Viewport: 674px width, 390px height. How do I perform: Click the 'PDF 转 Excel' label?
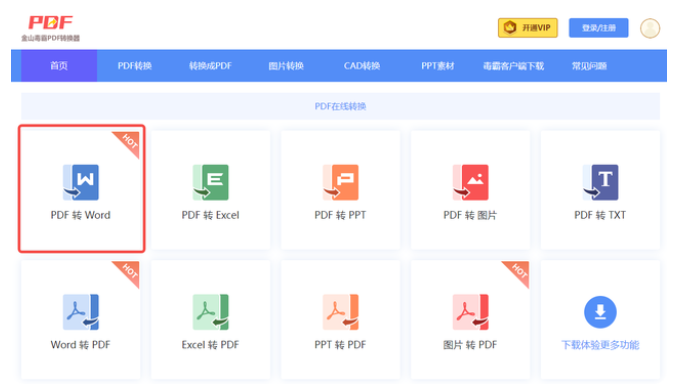pyautogui.click(x=211, y=215)
